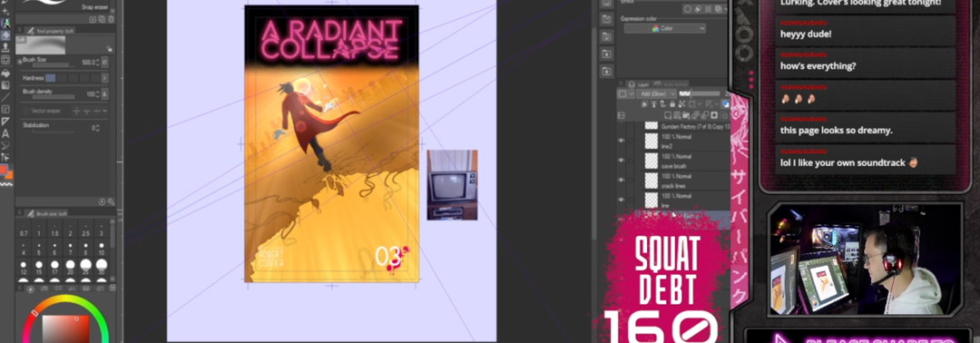The image size is (980, 343).
Task: Select the Balloon tool
Action: [x=5, y=145]
